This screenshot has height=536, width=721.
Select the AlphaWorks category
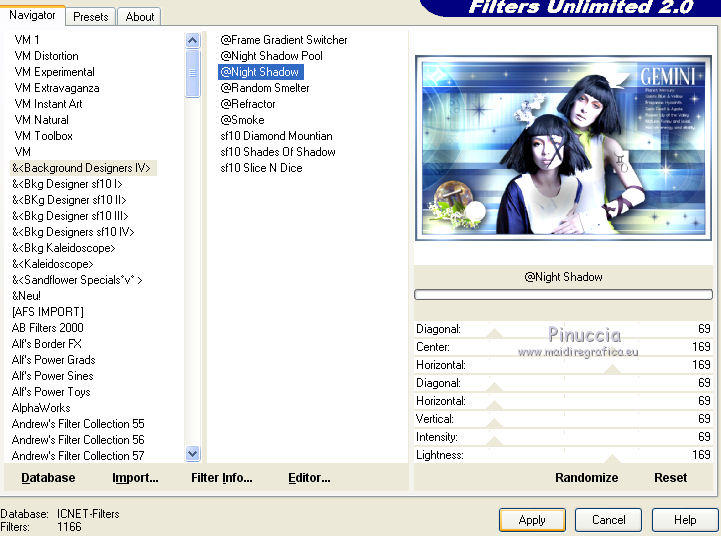pos(41,408)
